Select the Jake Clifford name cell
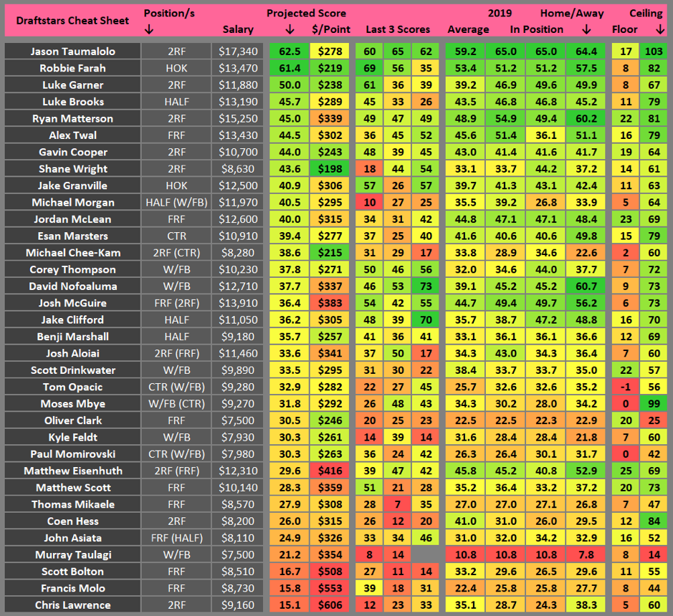The height and width of the screenshot is (616, 673). [72, 319]
